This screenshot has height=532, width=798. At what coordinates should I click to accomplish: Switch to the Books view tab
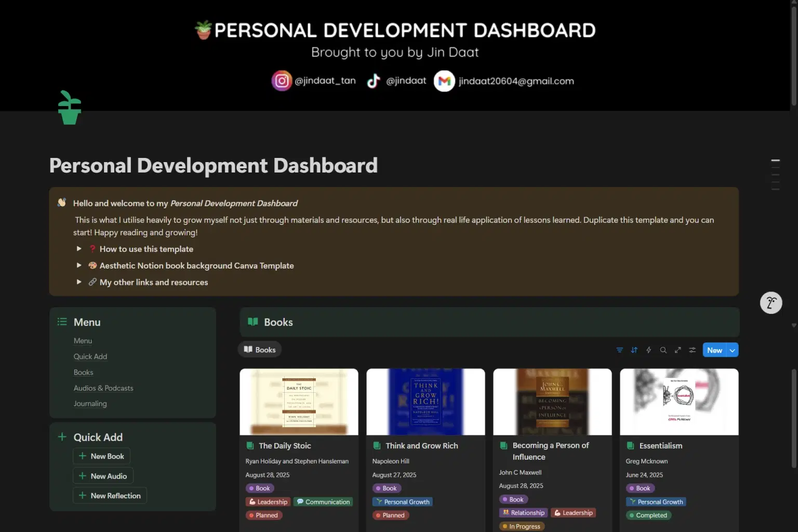coord(259,349)
